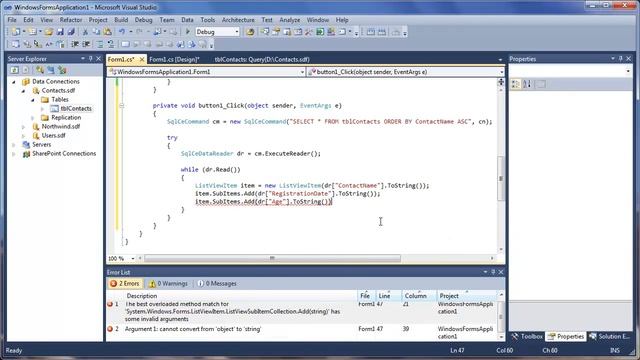This screenshot has width=640, height=360.
Task: Switch to Form1.cs [Design] tab
Action: click(174, 60)
